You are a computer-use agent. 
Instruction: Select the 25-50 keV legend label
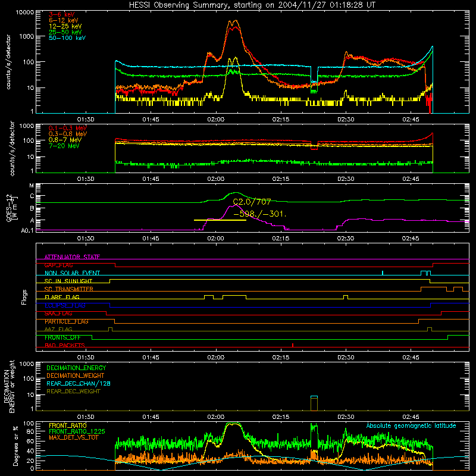65,32
